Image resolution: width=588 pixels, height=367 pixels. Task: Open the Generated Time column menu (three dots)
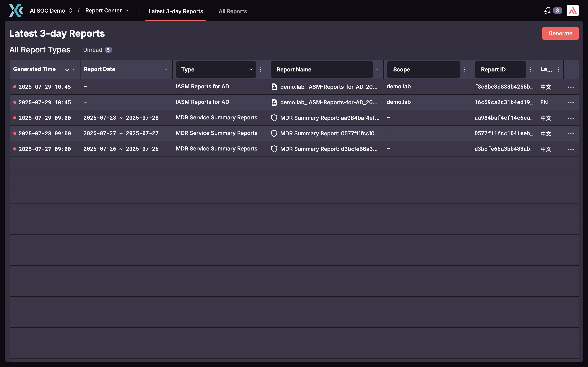click(x=74, y=70)
